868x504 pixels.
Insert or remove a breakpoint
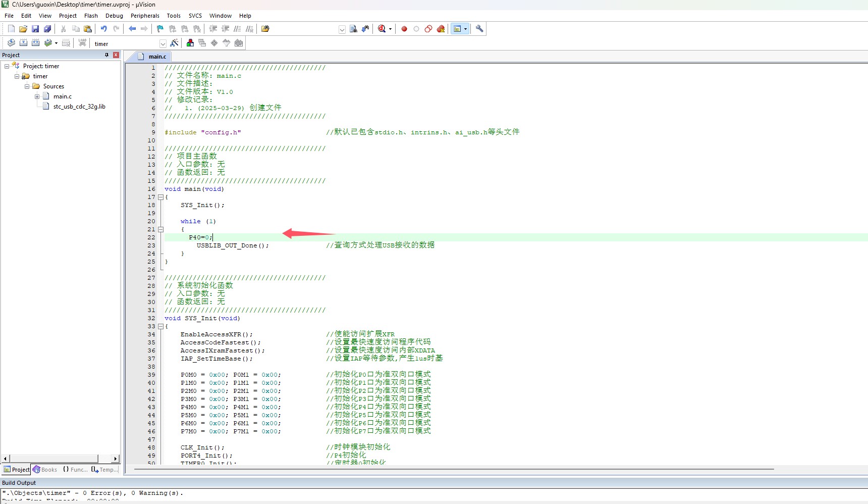click(404, 29)
